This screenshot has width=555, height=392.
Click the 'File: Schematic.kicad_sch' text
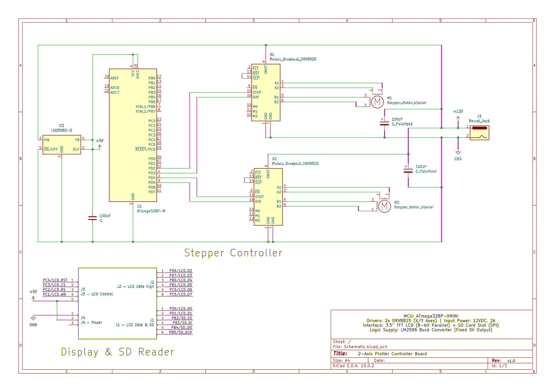[360, 347]
